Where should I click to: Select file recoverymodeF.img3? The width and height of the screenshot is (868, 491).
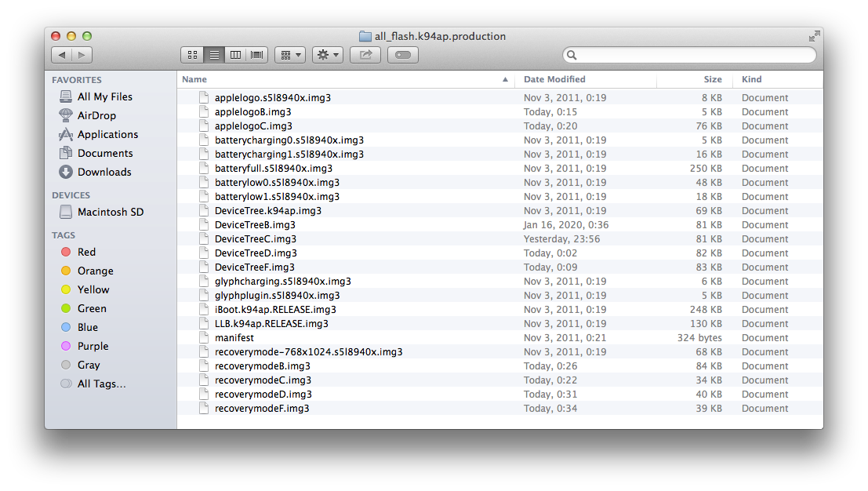click(500, 408)
